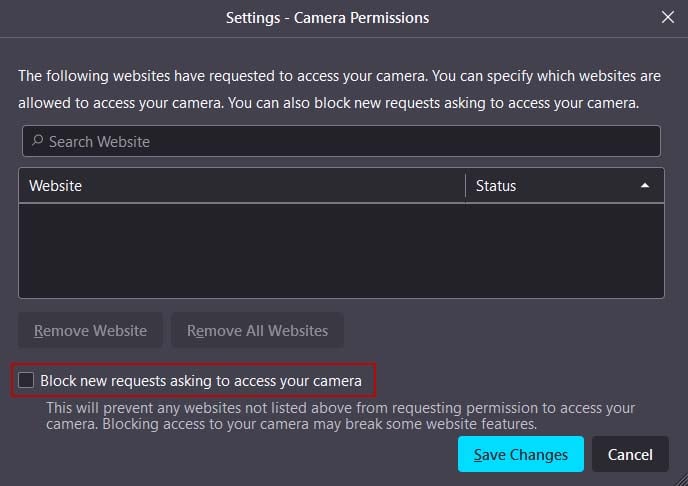Sort list by Website column header
This screenshot has height=486, width=688.
coord(240,186)
